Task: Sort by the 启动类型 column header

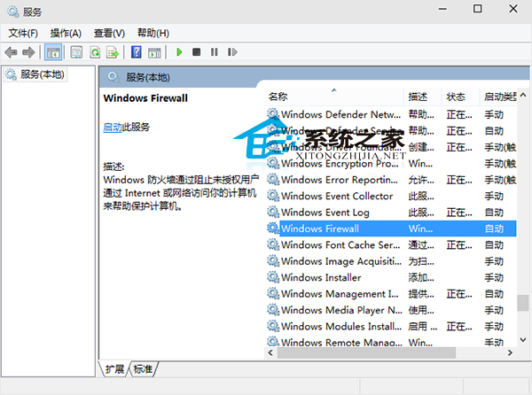Action: pyautogui.click(x=498, y=97)
